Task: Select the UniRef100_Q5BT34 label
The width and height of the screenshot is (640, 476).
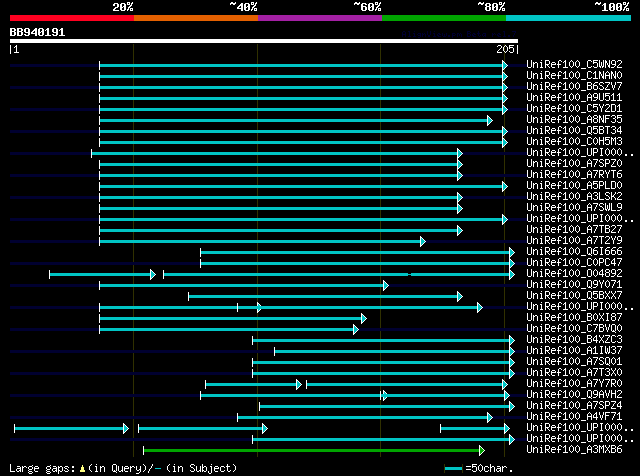Action: click(x=574, y=131)
